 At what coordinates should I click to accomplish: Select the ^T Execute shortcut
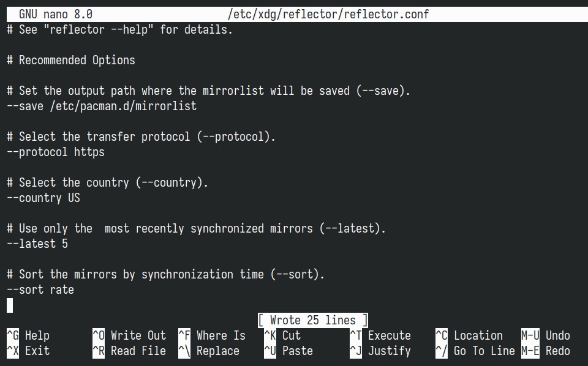[x=380, y=335]
